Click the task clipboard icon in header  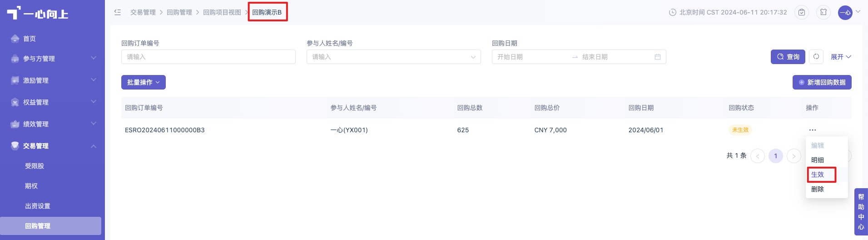point(802,12)
